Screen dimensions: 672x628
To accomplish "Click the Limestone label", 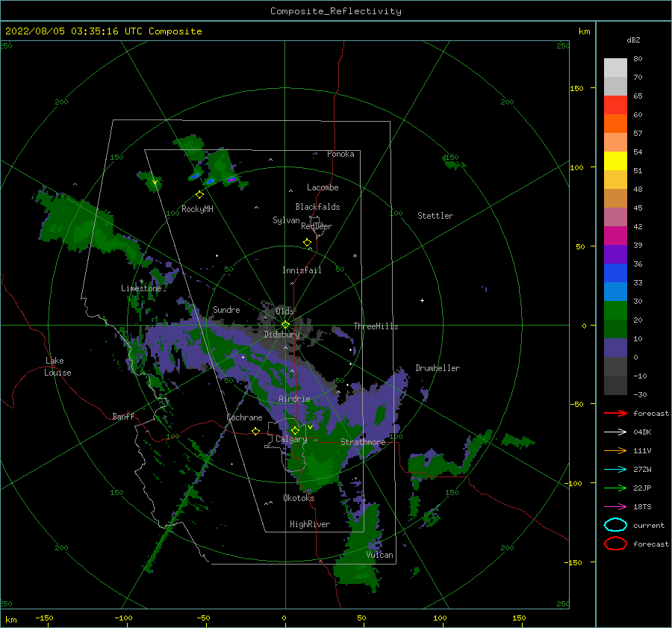I will tap(141, 288).
